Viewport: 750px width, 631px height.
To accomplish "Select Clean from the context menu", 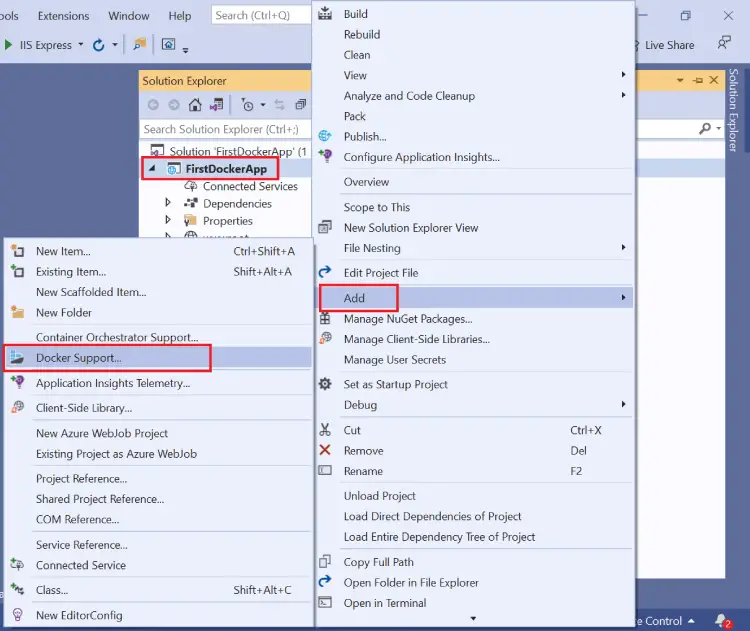I will pos(357,55).
